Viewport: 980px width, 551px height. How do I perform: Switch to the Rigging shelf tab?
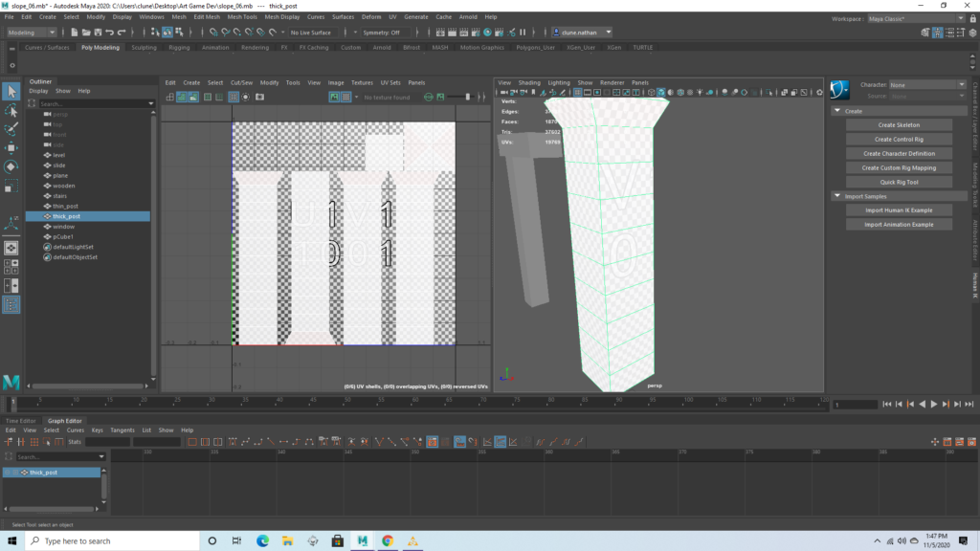click(179, 47)
